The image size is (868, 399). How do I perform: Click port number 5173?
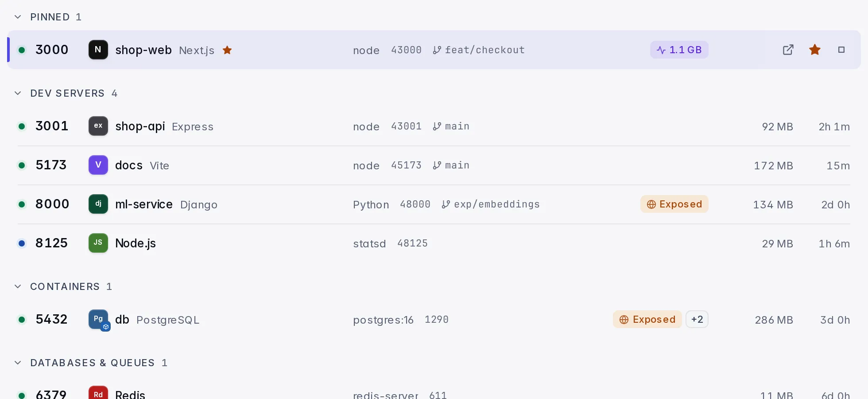(x=51, y=165)
